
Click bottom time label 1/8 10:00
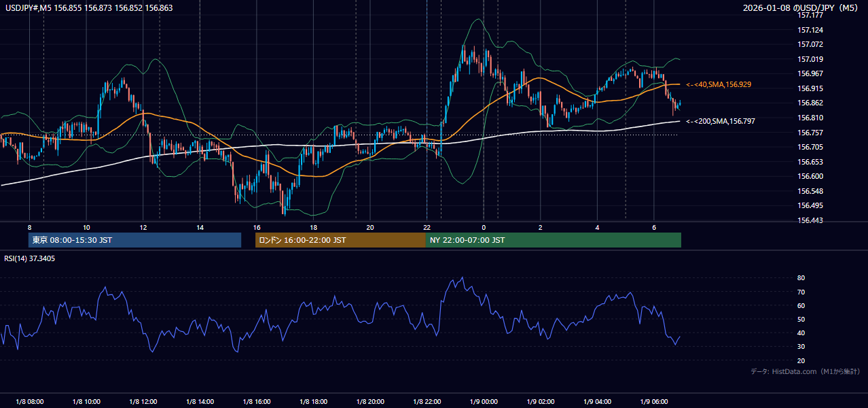[86, 401]
